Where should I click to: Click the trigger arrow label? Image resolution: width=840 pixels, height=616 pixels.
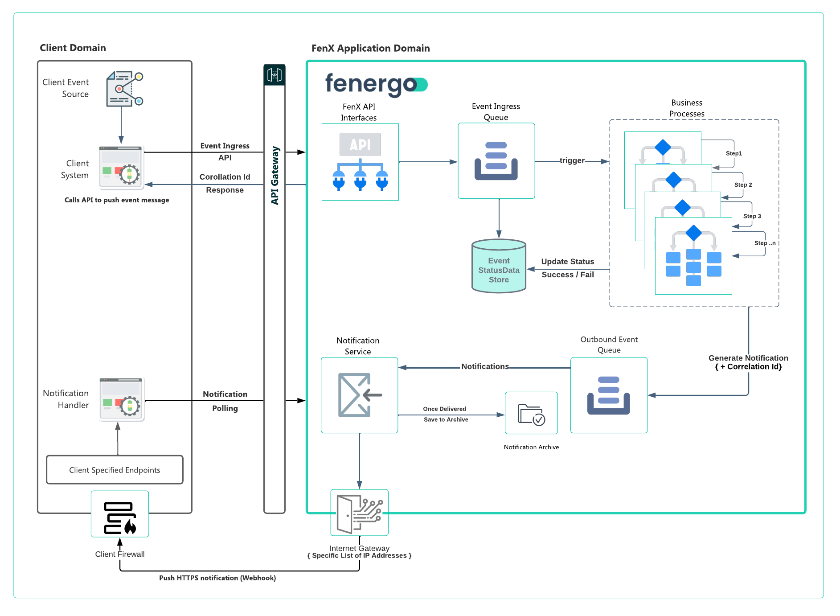point(572,160)
